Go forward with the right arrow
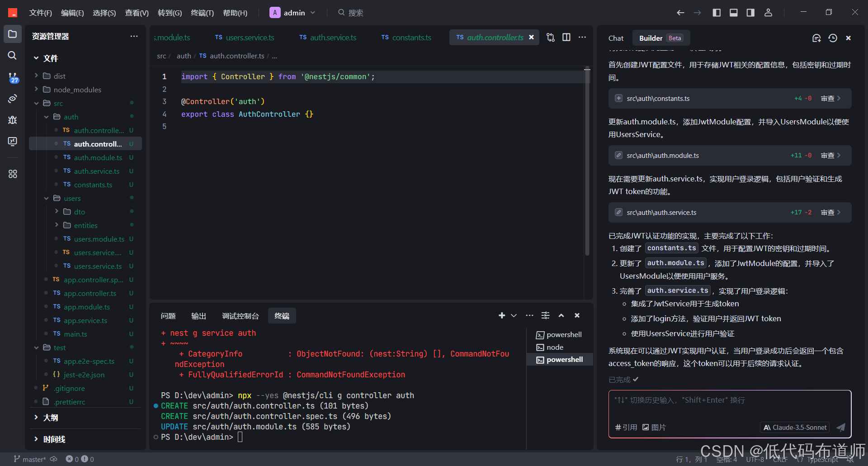The width and height of the screenshot is (868, 466). [x=698, y=13]
